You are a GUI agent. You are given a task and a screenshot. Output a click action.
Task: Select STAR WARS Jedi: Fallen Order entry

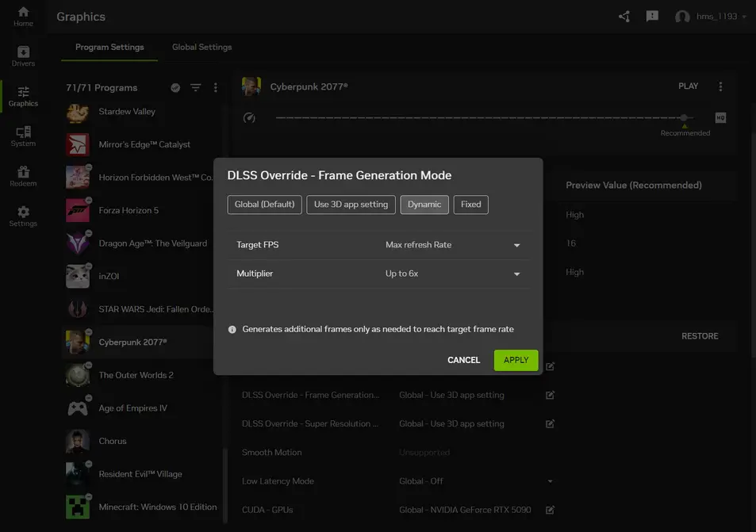[140, 309]
